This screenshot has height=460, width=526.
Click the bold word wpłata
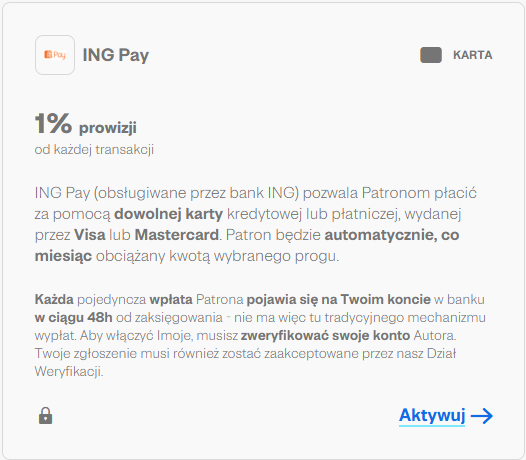(x=171, y=300)
